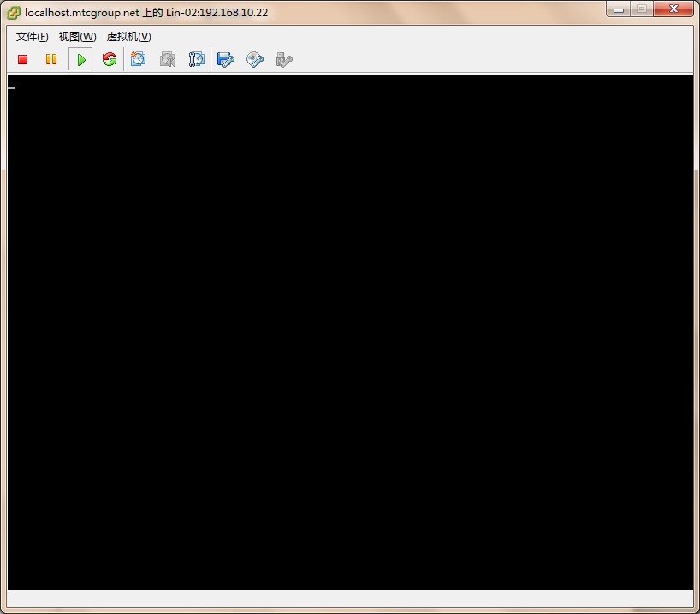The image size is (700, 614).
Task: Click the vSphere console title bar icon
Action: 14,13
